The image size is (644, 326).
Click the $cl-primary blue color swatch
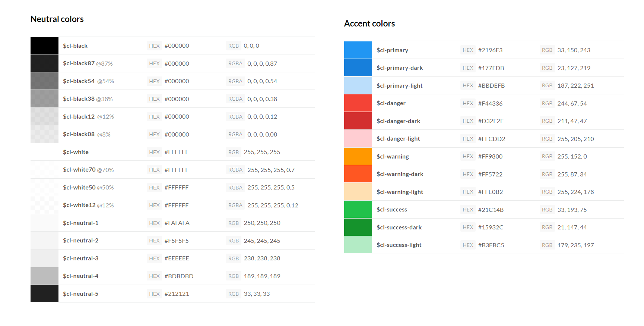coord(358,50)
